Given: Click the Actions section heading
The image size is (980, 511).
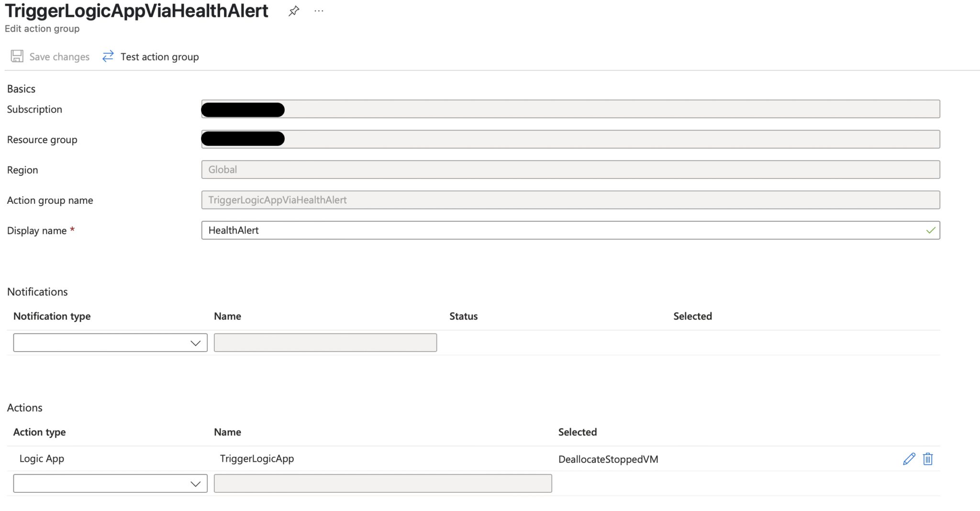Looking at the screenshot, I should (x=24, y=408).
